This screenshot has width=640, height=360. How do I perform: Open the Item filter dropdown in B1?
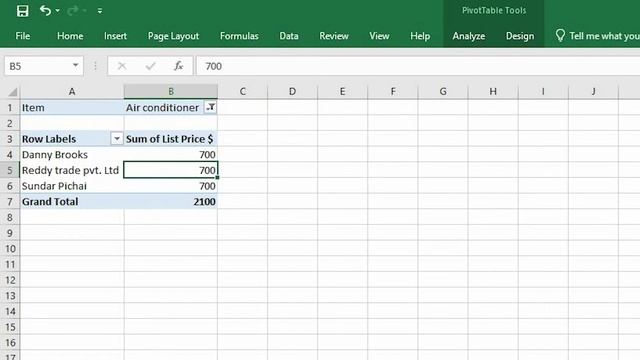[211, 107]
